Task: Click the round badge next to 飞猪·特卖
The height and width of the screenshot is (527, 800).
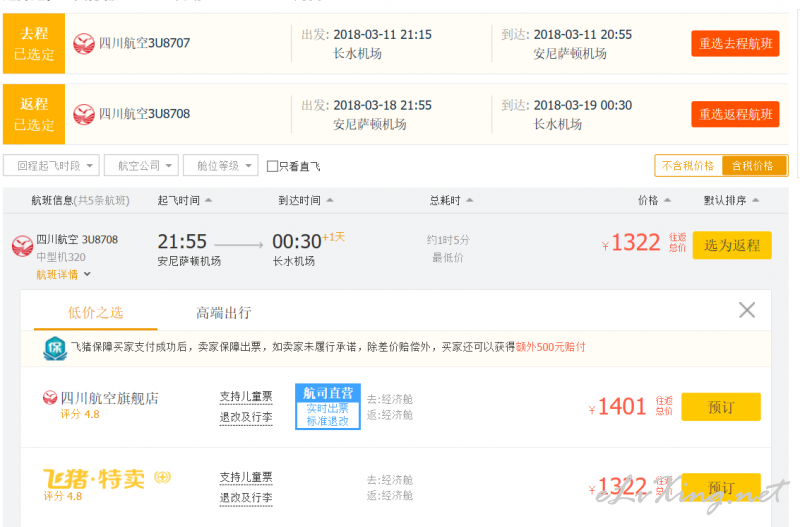Action: [162, 477]
